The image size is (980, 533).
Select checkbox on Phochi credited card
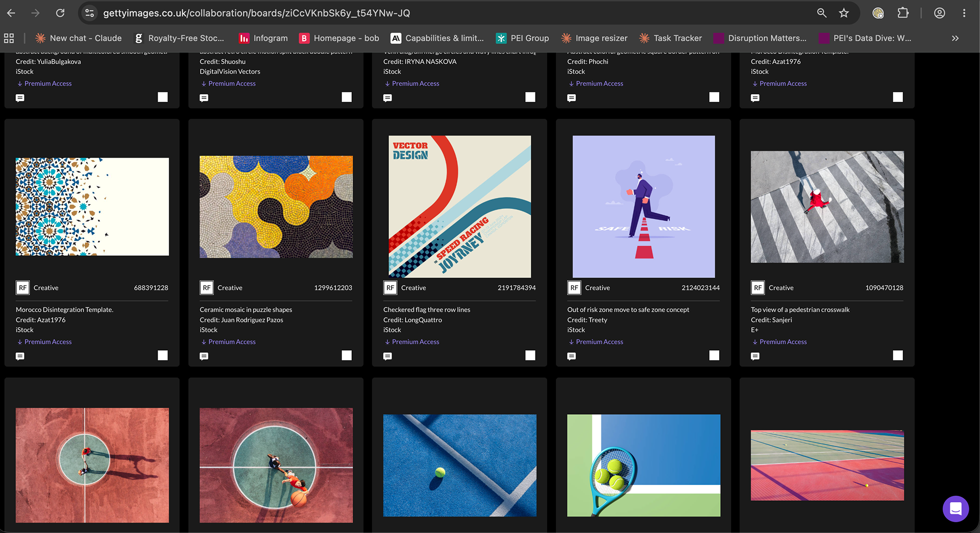tap(714, 97)
